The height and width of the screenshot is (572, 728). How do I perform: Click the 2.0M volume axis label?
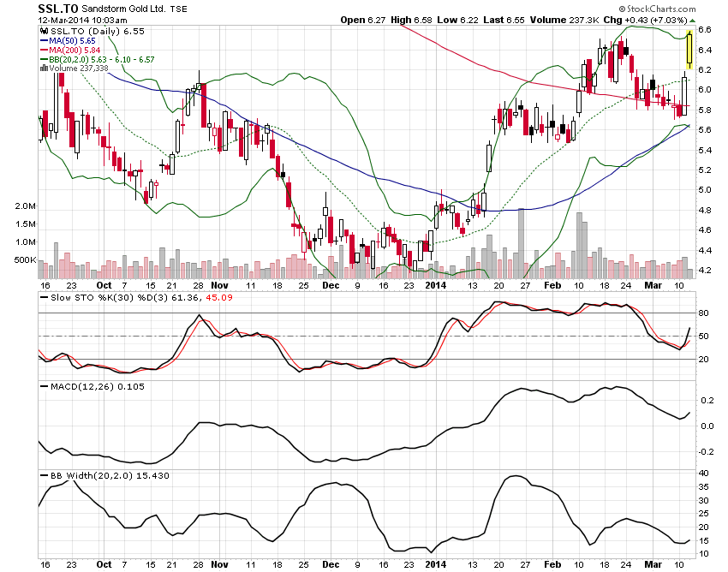point(26,206)
